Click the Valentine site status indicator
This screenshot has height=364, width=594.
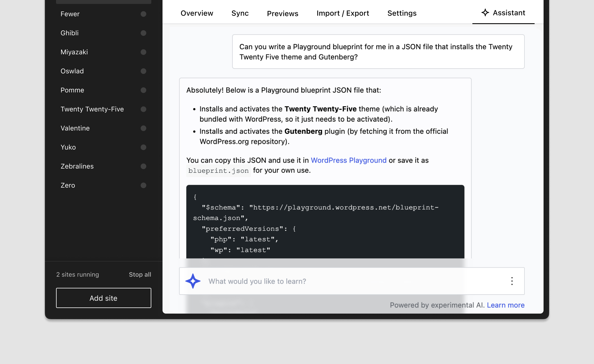coord(143,128)
